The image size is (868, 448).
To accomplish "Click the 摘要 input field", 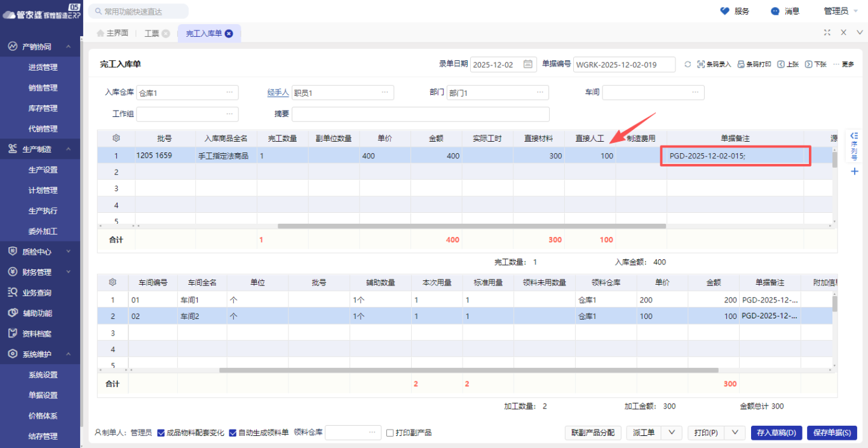I will (x=420, y=114).
